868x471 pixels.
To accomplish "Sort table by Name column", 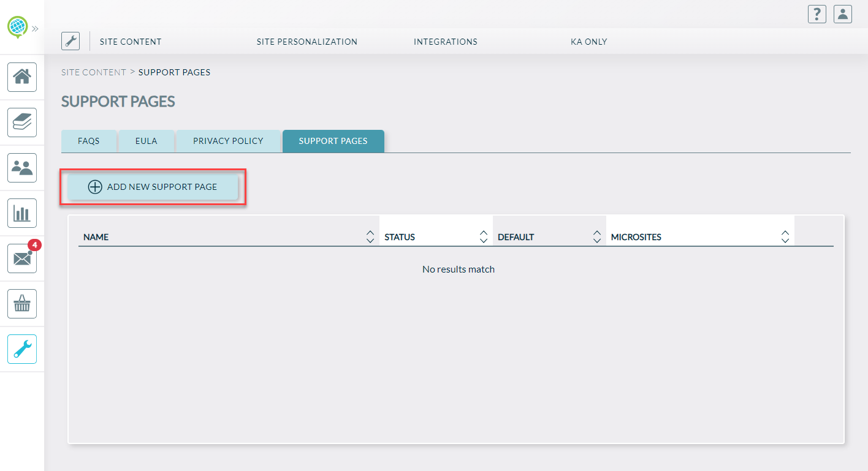I will click(370, 237).
